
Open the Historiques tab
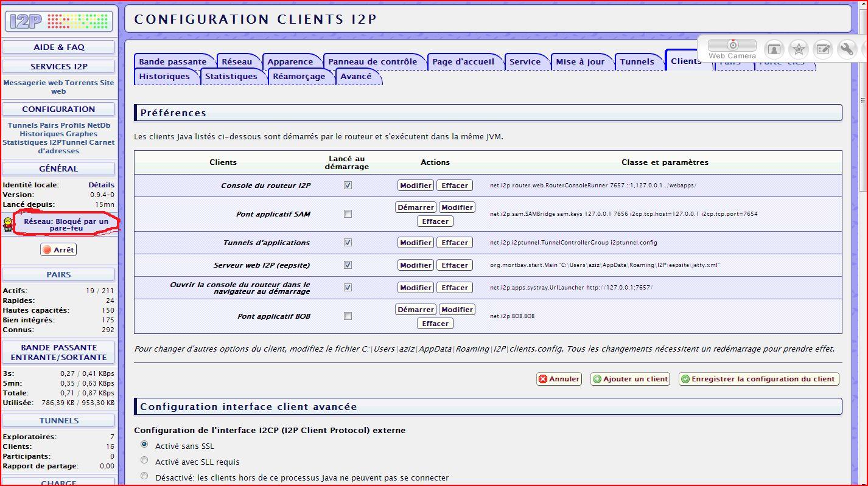coord(164,76)
